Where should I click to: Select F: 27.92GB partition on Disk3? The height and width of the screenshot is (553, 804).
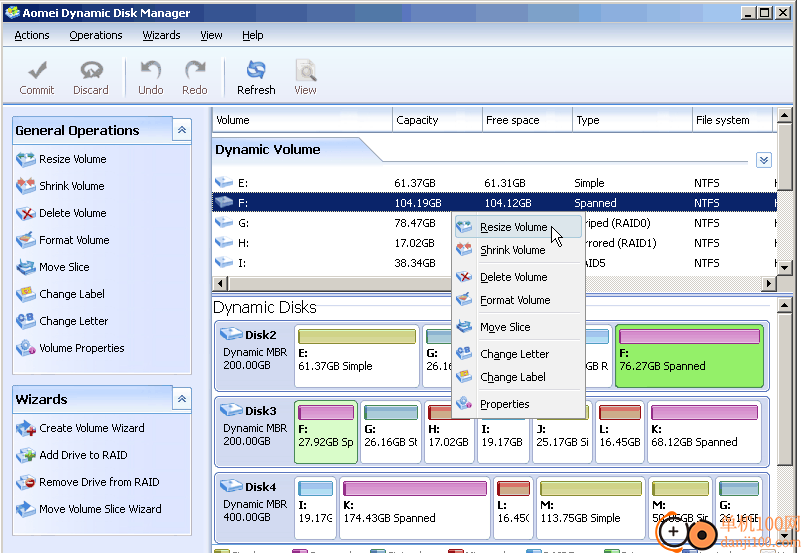(326, 432)
